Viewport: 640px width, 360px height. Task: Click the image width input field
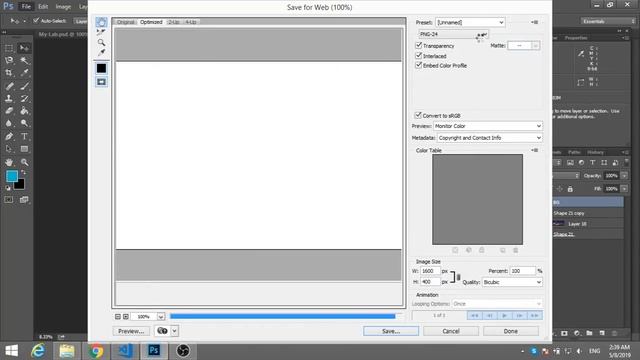(x=430, y=271)
